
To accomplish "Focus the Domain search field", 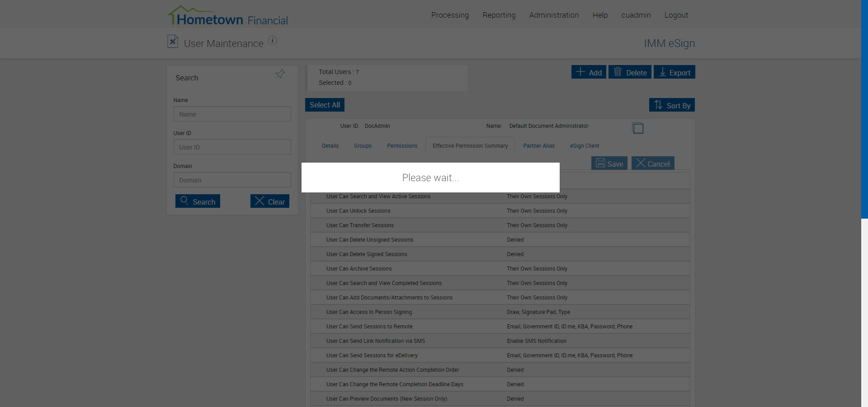I will point(232,180).
